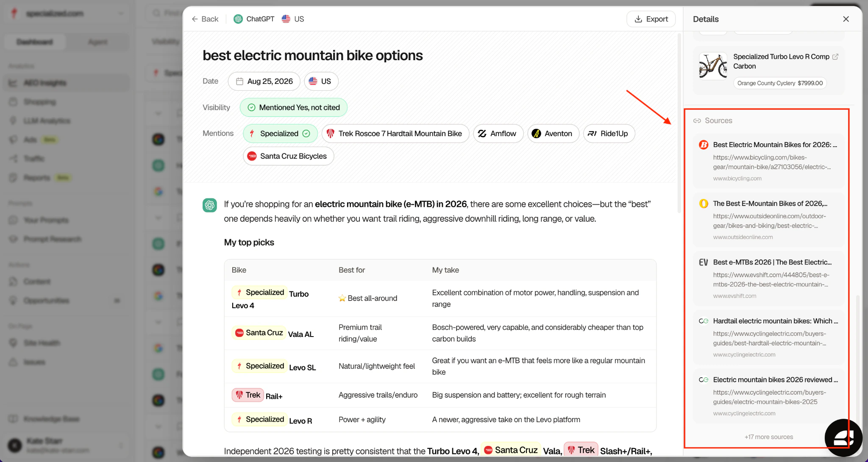Open the Electric mountain bikes 2026 reviewed source
Screen dimensions: 868x462
pos(768,396)
